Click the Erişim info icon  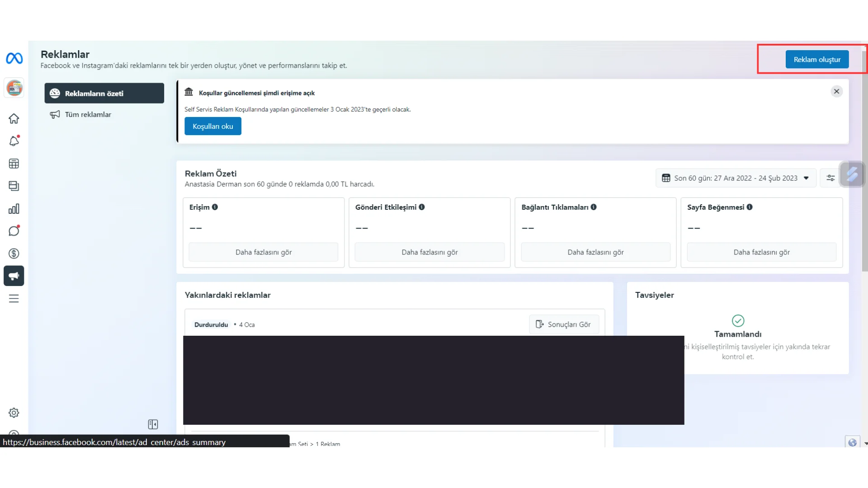click(215, 207)
